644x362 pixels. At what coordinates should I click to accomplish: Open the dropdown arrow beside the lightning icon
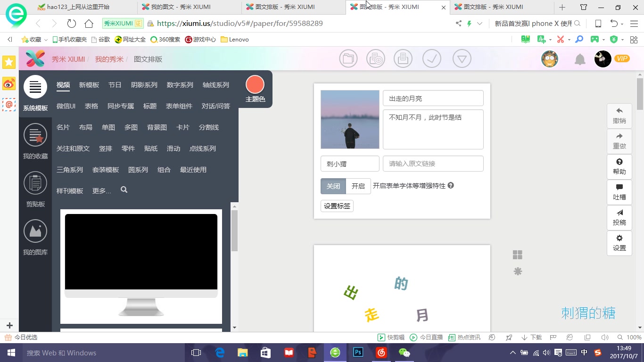point(479,23)
